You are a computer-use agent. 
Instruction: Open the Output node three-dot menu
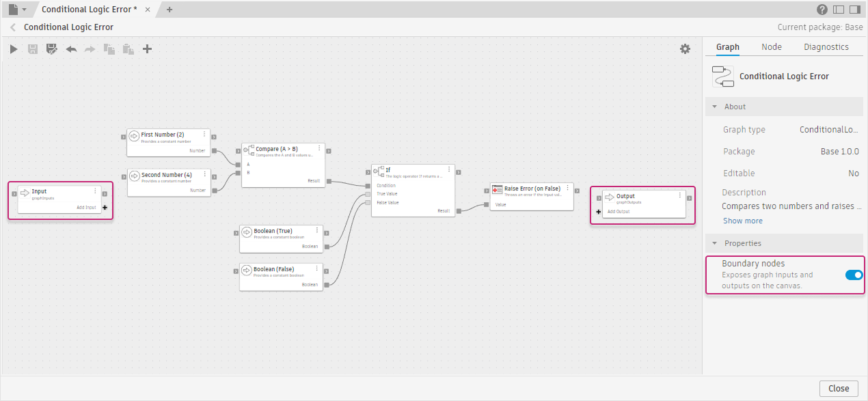click(x=679, y=195)
